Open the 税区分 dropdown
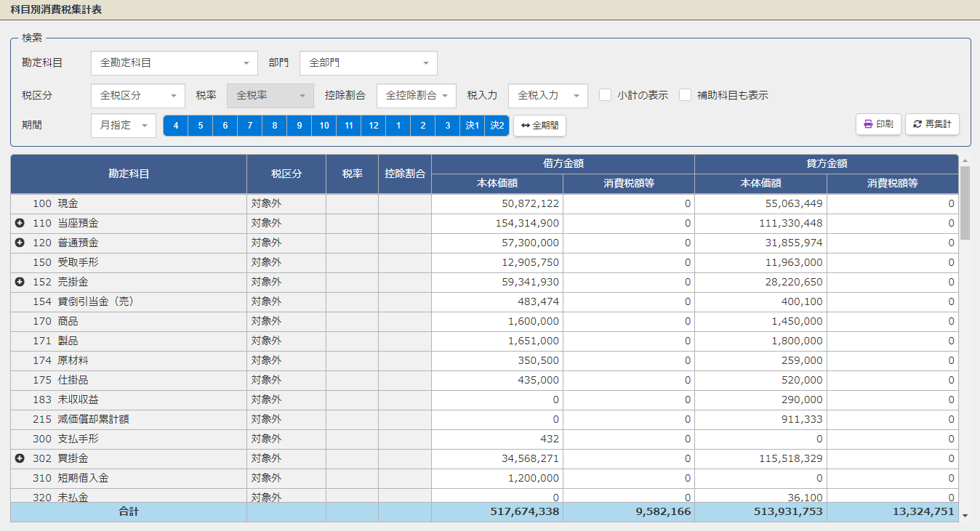Screen dimensions: 980x531 coord(137,95)
